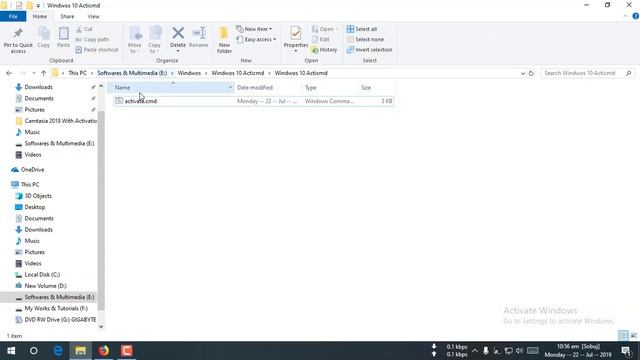Open Desktop under This PC

tap(35, 207)
